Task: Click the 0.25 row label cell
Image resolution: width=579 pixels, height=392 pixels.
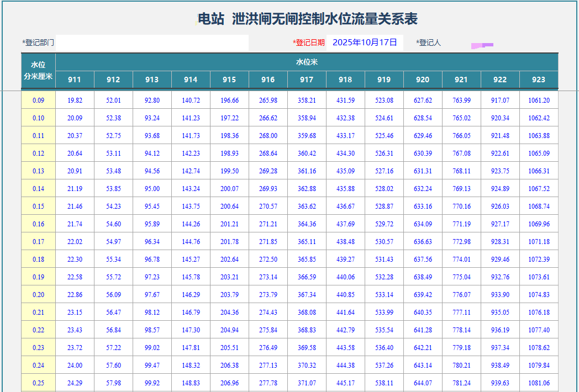Action: [x=38, y=383]
